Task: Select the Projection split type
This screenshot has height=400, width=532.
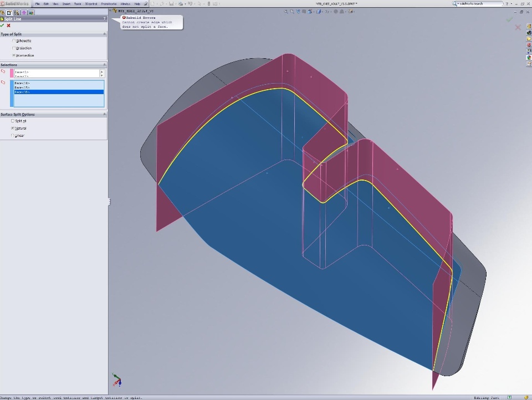Action: click(x=14, y=48)
